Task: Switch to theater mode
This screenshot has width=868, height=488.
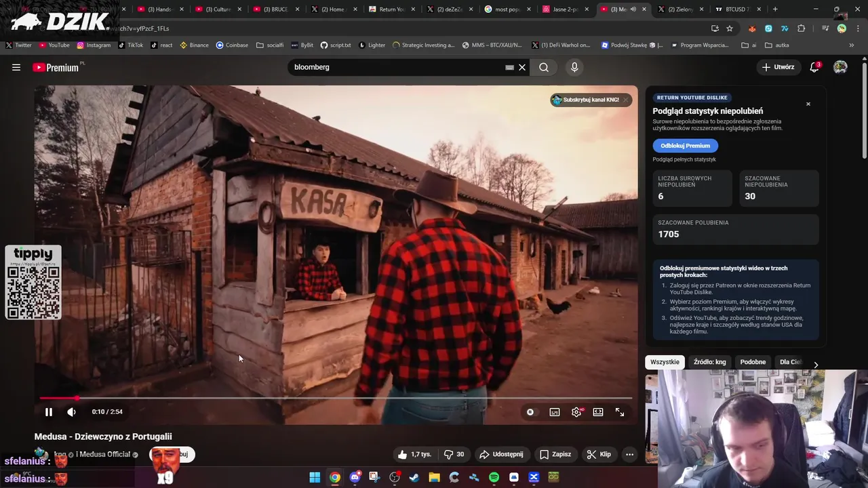Action: [598, 412]
